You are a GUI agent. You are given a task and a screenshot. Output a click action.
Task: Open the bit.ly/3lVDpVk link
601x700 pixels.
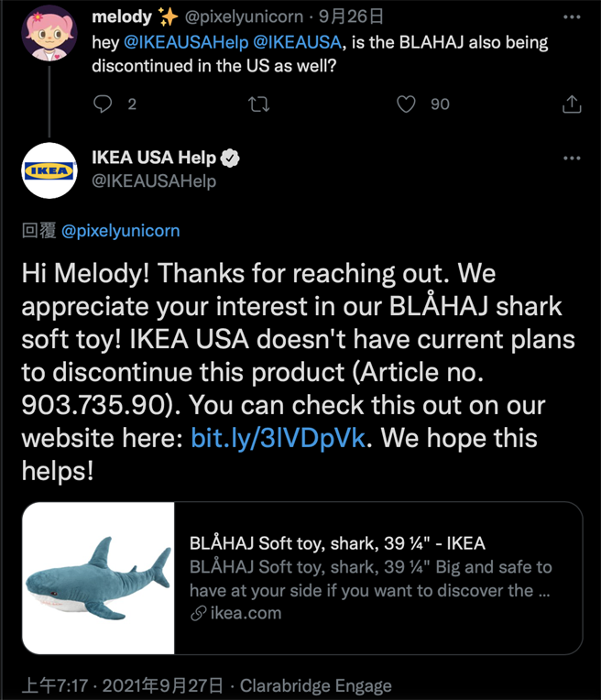pos(279,438)
